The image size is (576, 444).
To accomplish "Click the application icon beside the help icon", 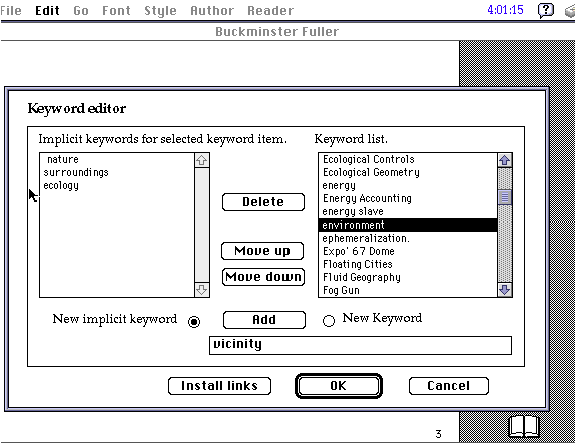I will 570,11.
